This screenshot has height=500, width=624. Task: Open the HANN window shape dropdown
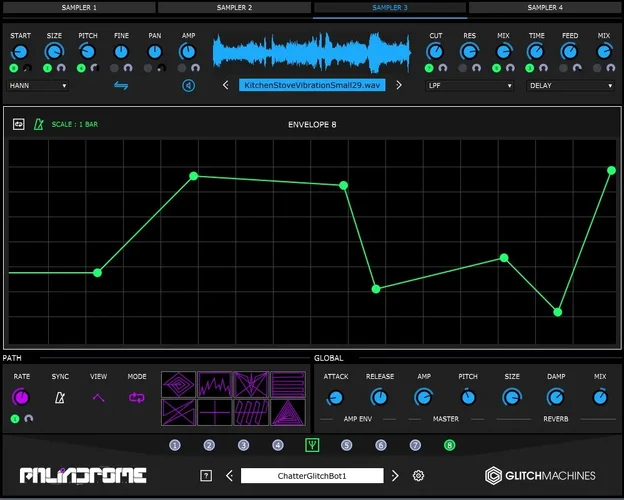[x=52, y=86]
